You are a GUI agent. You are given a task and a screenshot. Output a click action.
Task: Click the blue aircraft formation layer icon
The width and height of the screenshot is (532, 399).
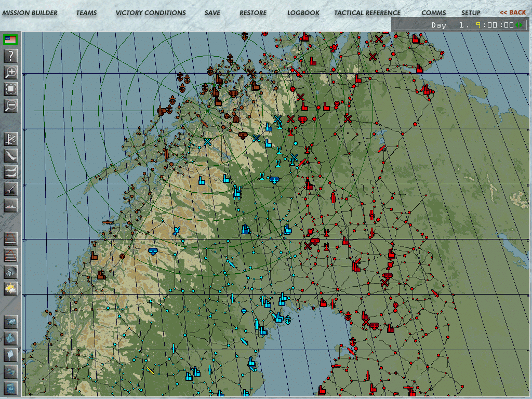10,371
